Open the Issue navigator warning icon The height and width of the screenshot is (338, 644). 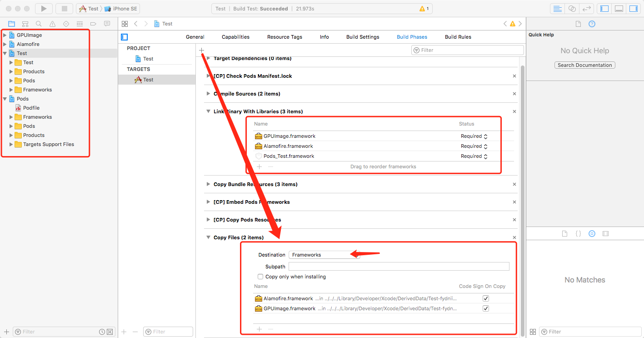(53, 24)
